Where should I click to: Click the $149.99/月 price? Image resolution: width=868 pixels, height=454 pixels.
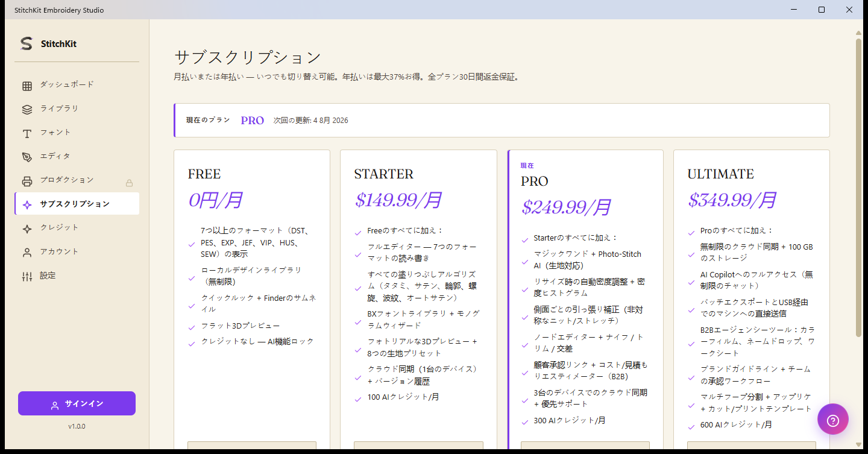(398, 200)
